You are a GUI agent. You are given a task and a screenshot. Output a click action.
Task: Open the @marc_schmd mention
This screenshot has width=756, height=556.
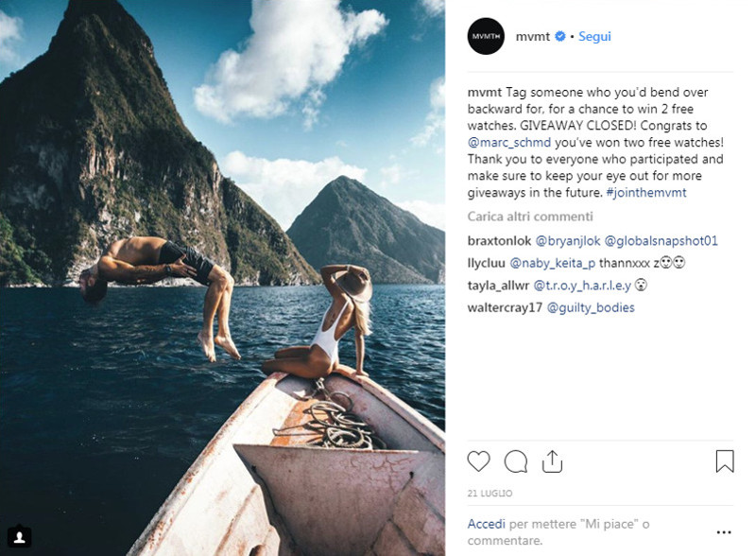507,143
